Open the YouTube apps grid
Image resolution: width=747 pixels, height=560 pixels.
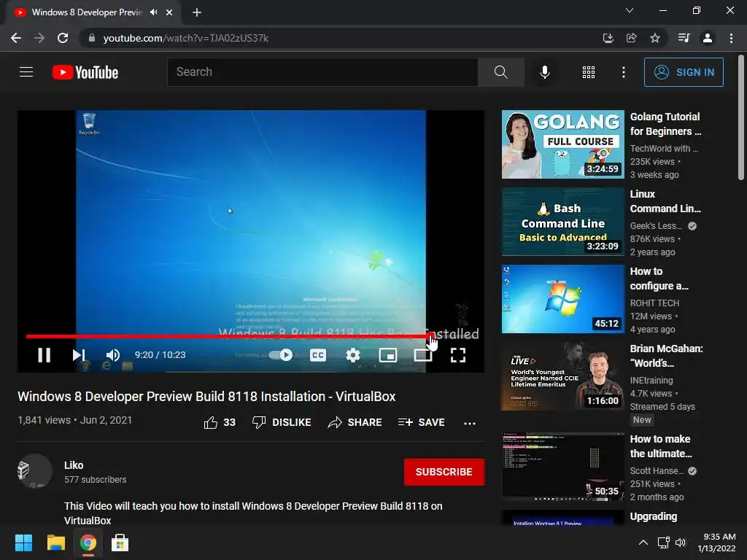click(x=589, y=72)
